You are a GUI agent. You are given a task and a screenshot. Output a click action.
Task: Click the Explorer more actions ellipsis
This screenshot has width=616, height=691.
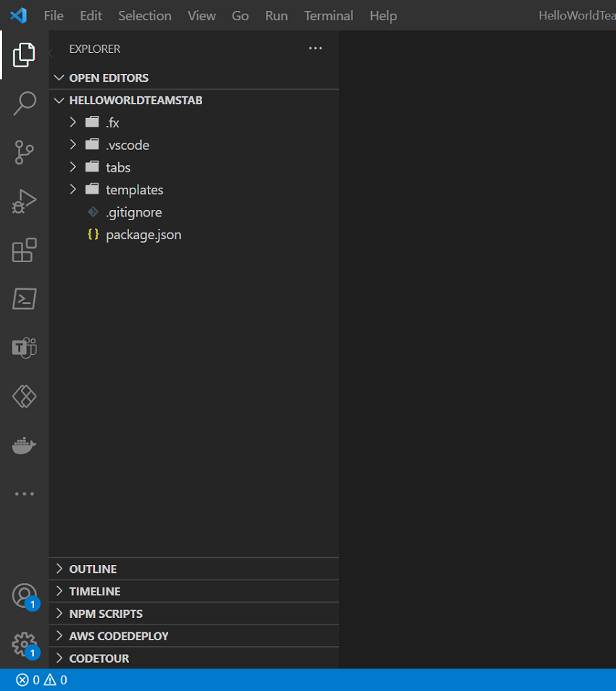pos(315,49)
